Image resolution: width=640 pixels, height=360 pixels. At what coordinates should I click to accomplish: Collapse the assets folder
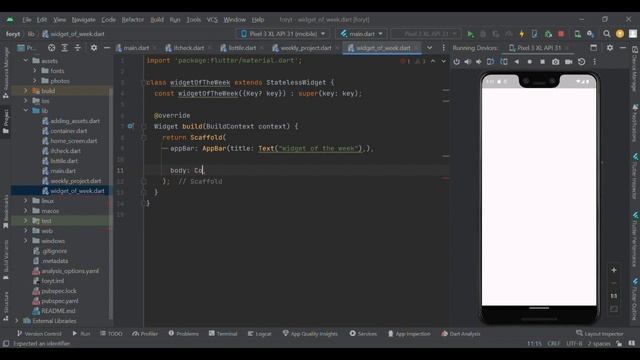pyautogui.click(x=26, y=60)
